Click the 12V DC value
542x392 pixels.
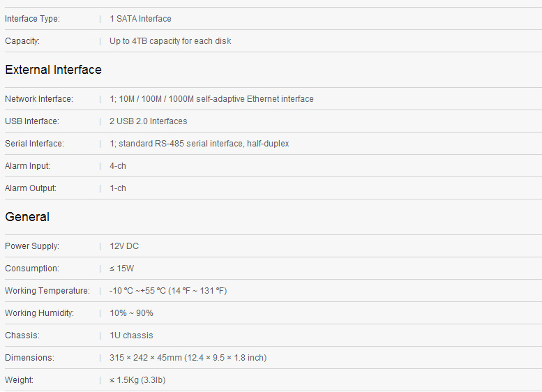click(x=124, y=246)
